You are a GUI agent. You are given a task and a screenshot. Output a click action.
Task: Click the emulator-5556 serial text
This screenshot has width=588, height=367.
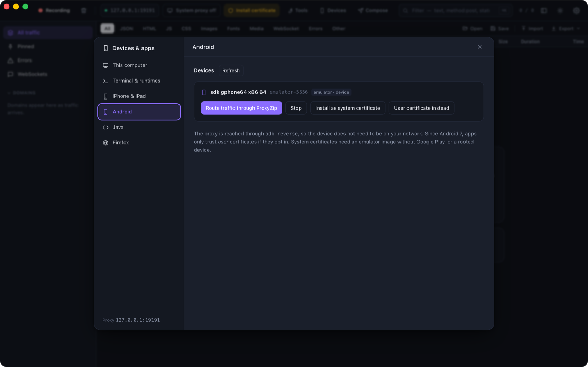(x=289, y=92)
